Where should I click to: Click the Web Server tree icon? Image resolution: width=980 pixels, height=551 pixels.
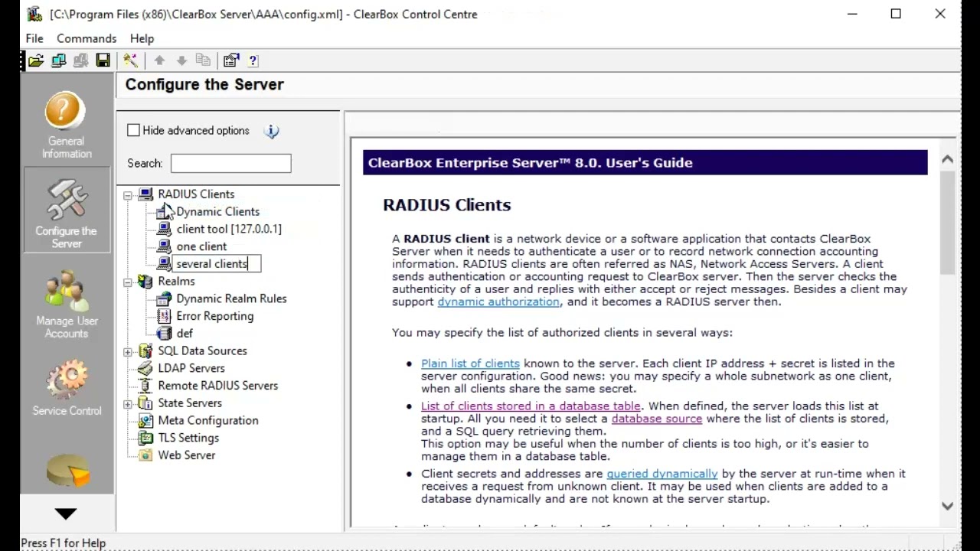click(x=145, y=455)
